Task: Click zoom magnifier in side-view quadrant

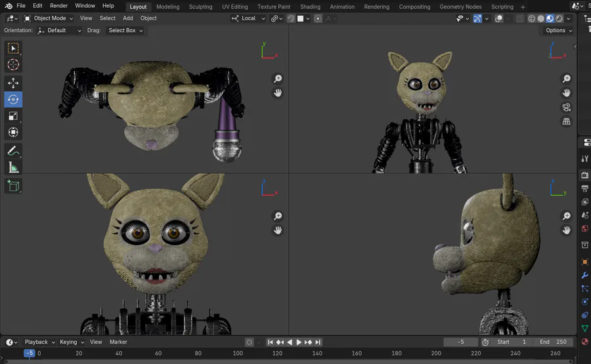Action: click(567, 216)
